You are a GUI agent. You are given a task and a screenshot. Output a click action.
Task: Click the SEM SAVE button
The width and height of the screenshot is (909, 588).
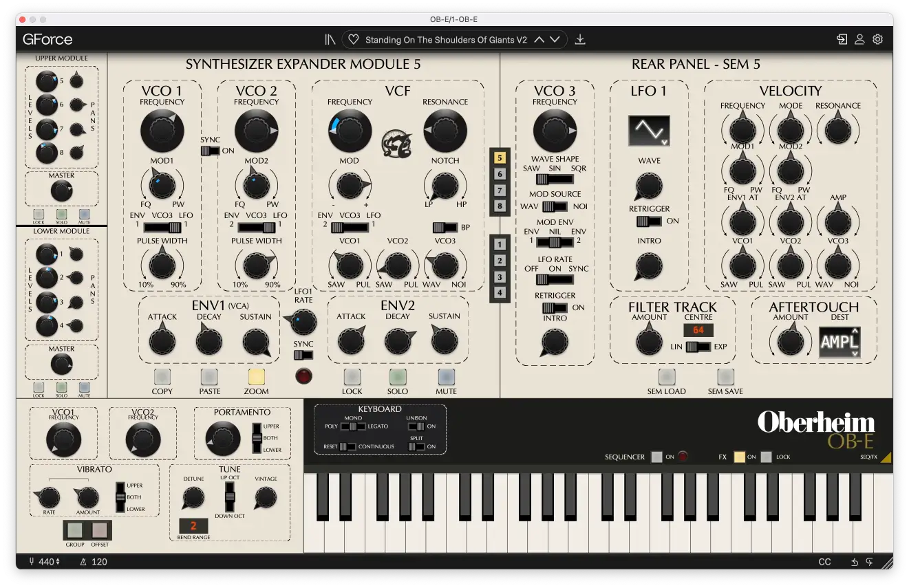point(726,376)
